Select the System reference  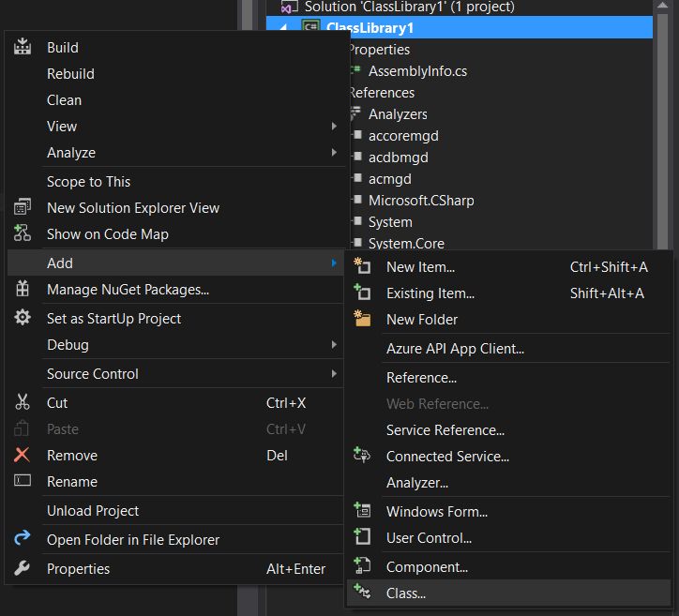390,222
